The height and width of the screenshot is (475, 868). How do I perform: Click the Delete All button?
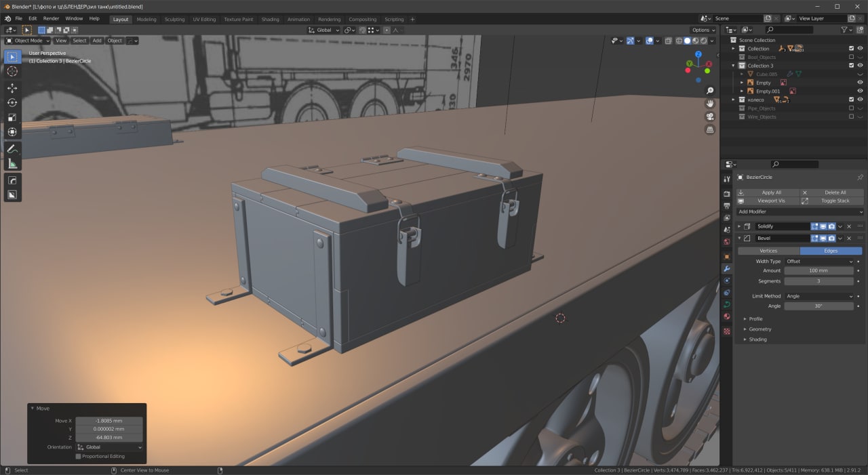(x=833, y=192)
